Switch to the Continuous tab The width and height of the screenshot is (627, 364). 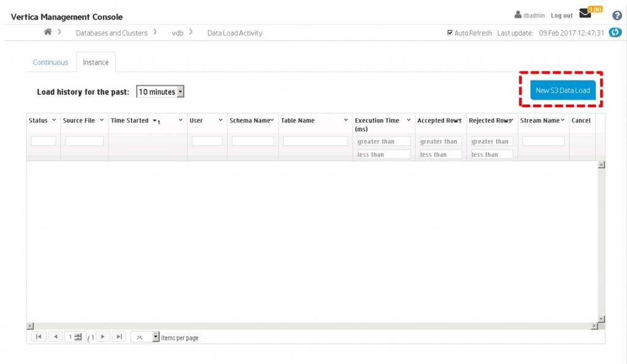(50, 62)
